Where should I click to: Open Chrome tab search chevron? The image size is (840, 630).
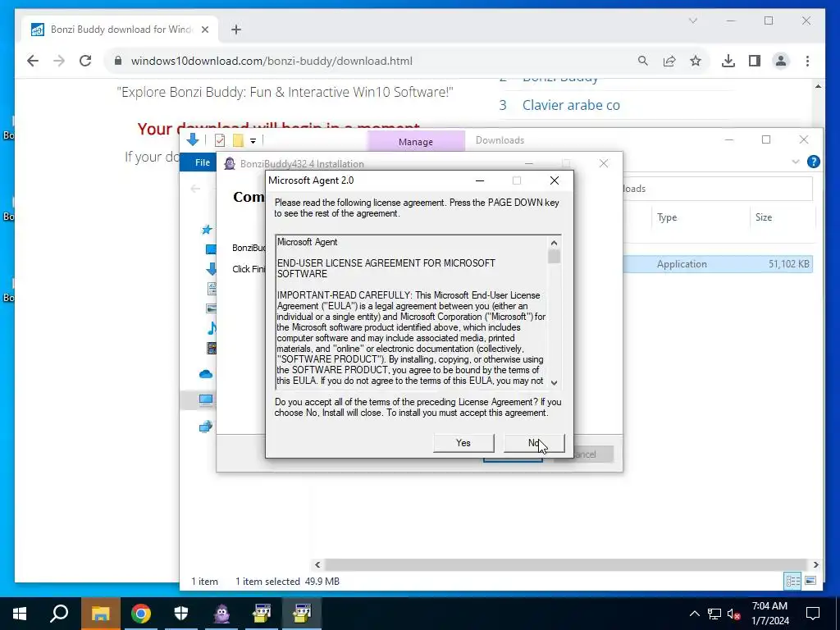click(x=692, y=21)
